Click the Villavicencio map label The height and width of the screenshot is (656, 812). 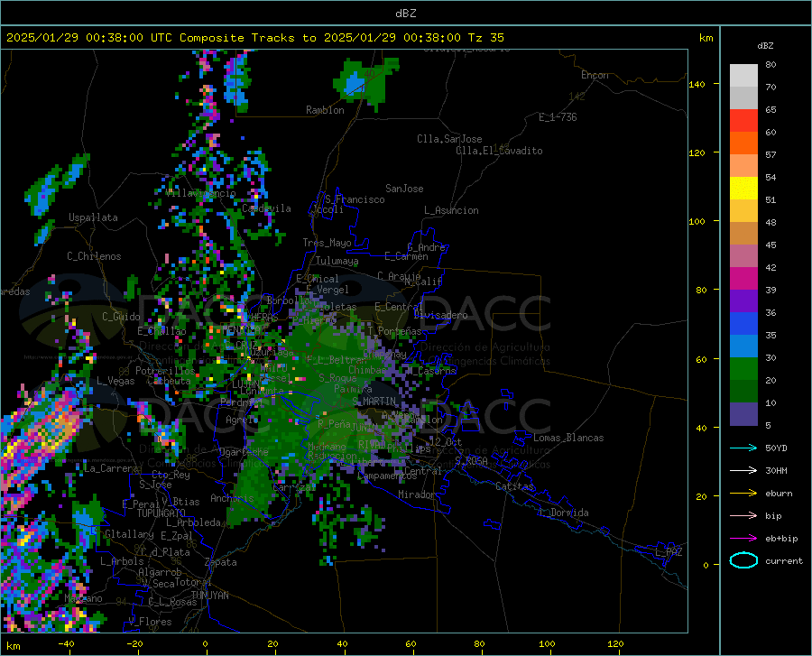point(201,192)
